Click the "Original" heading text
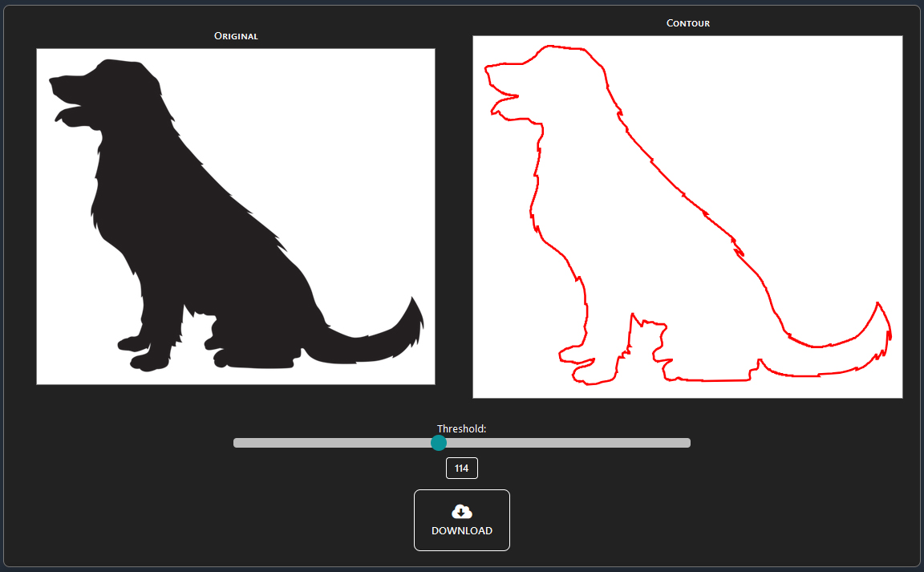The width and height of the screenshot is (924, 572). click(x=236, y=36)
